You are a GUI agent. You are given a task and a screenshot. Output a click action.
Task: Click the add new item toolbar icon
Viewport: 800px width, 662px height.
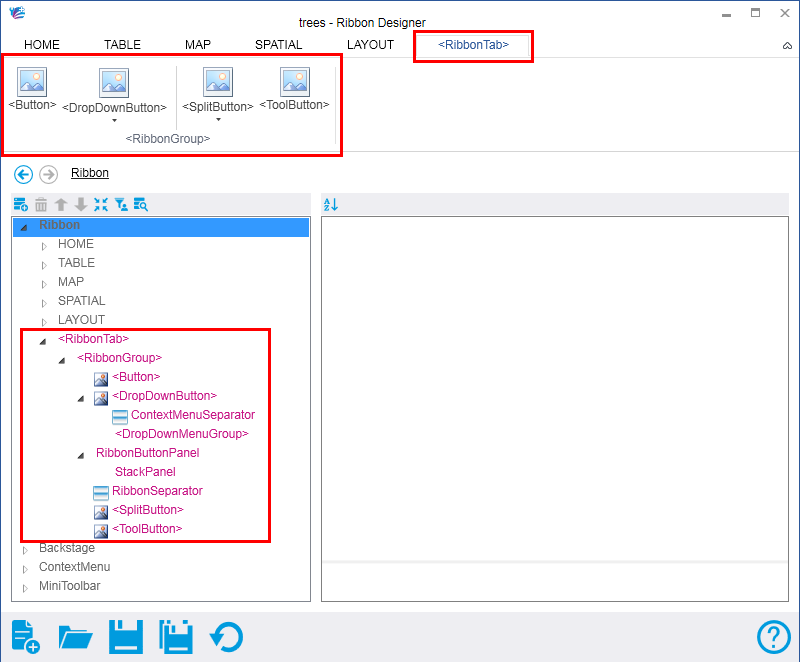pos(20,205)
